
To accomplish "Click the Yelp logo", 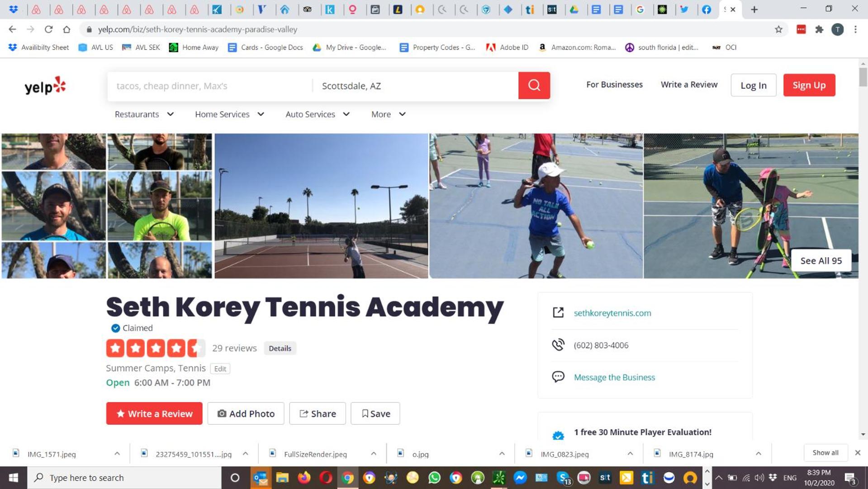I will [45, 86].
